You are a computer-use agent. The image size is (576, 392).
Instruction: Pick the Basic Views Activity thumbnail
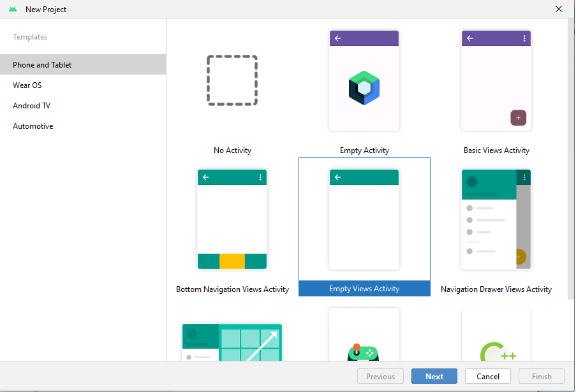pyautogui.click(x=496, y=80)
